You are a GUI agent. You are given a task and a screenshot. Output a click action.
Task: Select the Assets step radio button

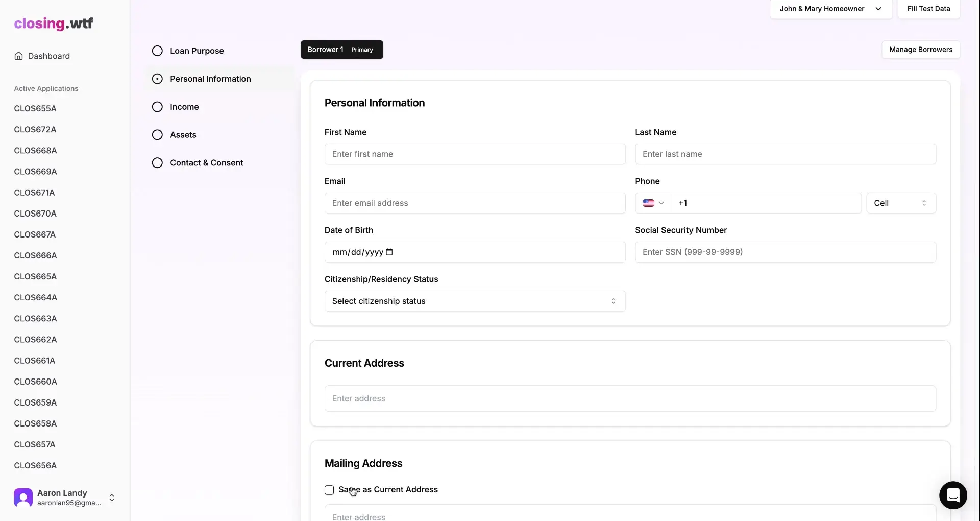tap(157, 134)
